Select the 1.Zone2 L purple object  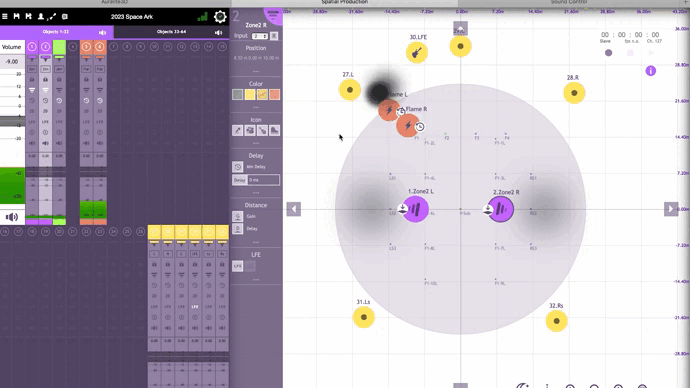coord(415,209)
